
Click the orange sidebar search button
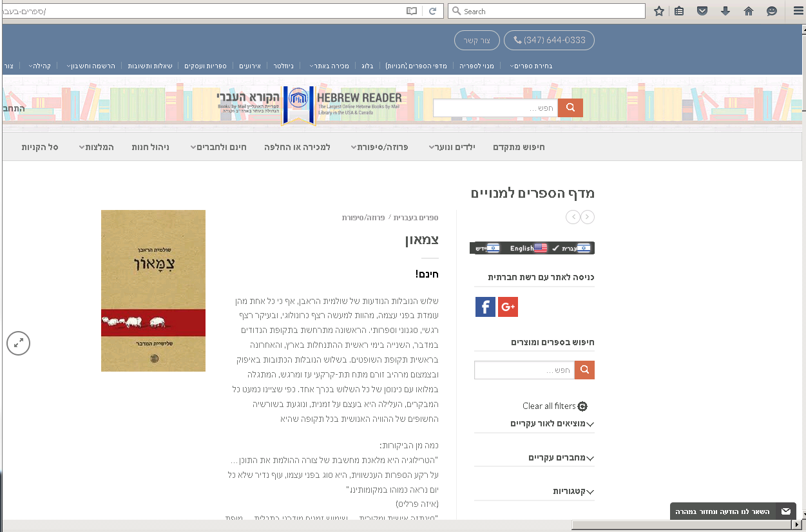pyautogui.click(x=584, y=370)
